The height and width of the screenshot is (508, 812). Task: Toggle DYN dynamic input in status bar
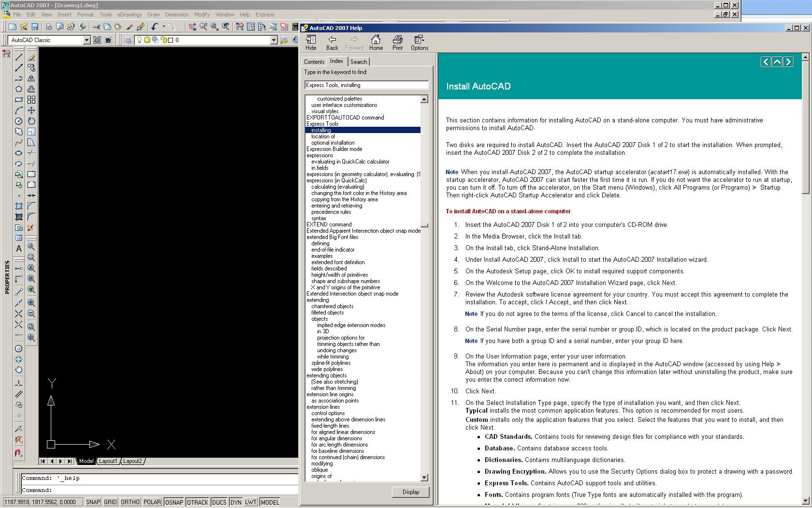[x=236, y=502]
